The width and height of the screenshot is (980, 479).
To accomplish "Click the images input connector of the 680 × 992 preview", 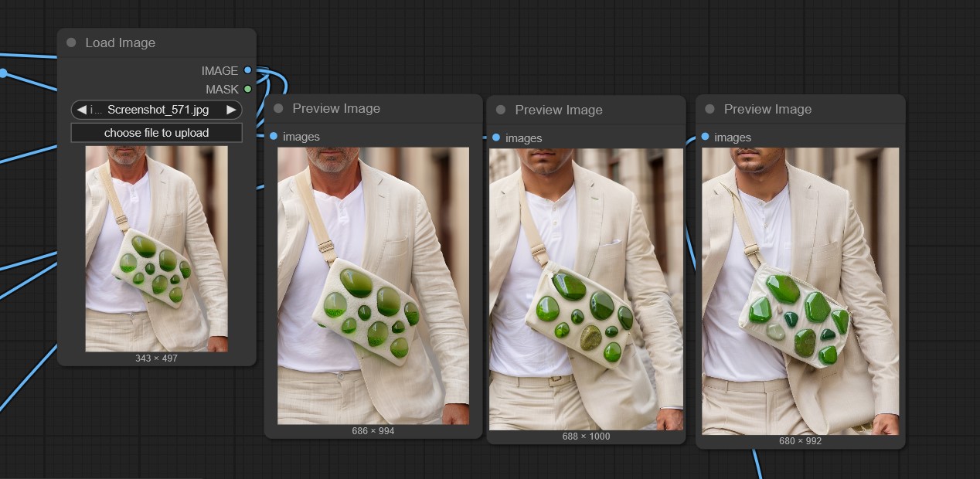I will pyautogui.click(x=705, y=137).
